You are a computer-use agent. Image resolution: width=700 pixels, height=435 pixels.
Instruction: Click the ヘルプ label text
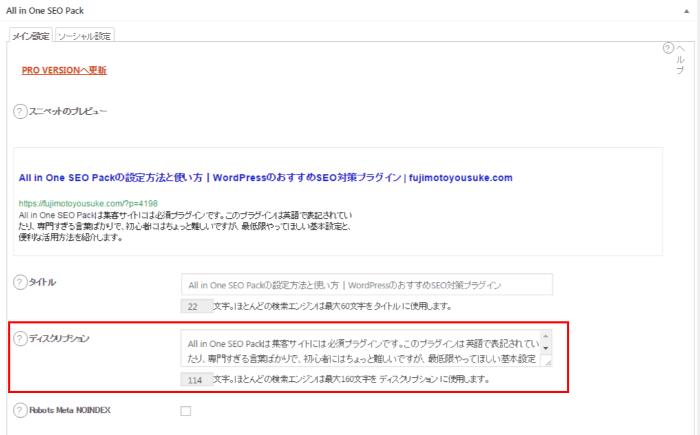[680, 59]
